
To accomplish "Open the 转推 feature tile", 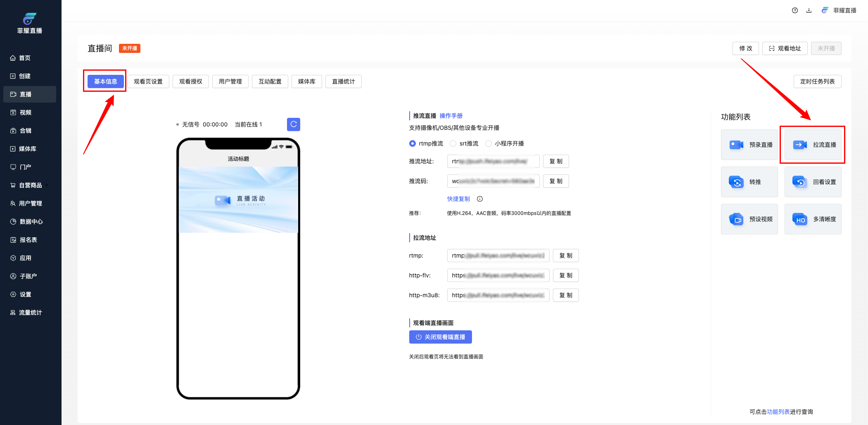I will (x=749, y=182).
